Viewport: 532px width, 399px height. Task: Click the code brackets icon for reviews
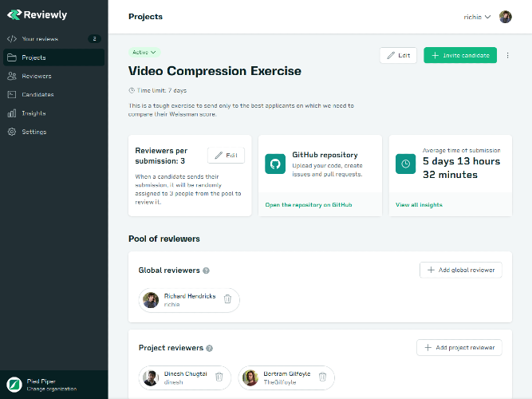(12, 39)
